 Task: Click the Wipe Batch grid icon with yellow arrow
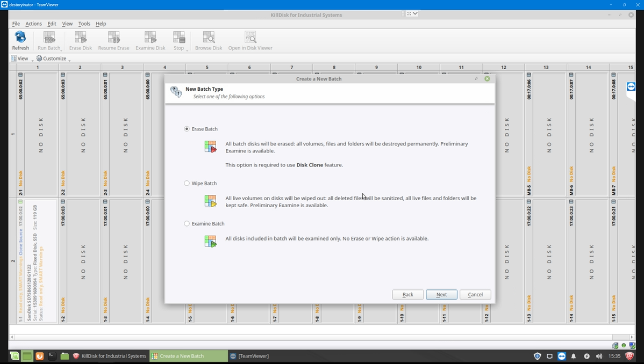click(x=210, y=201)
